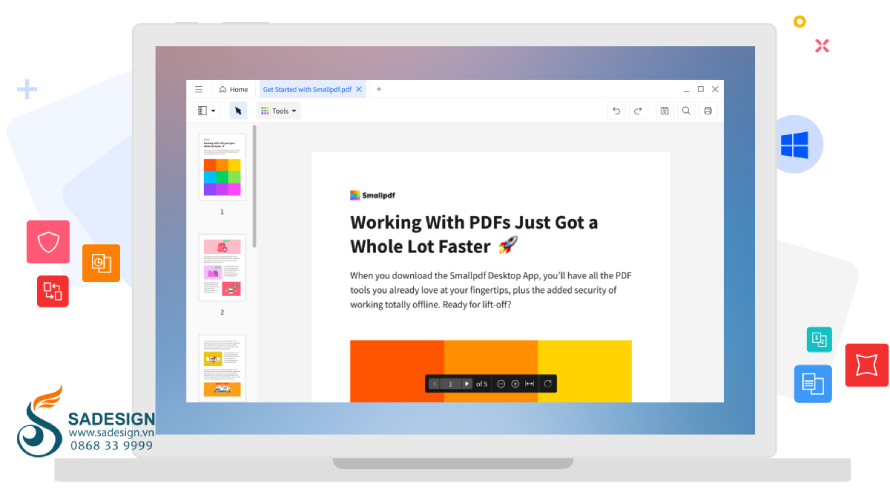
Task: Open search with the magnifier icon
Action: click(x=686, y=111)
